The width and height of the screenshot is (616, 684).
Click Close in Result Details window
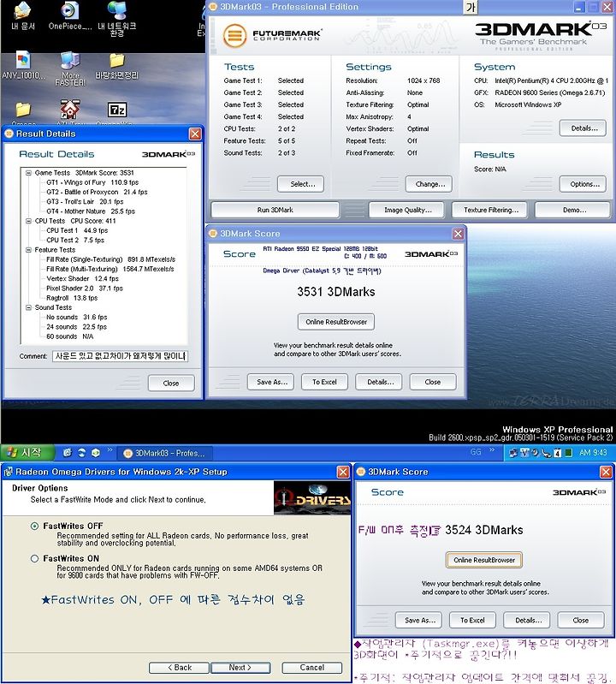coord(171,383)
